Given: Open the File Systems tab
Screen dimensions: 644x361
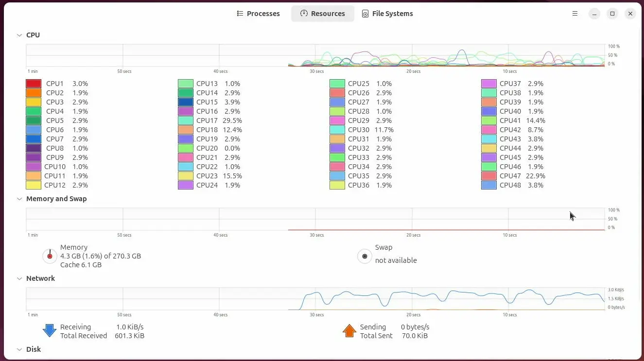Looking at the screenshot, I should point(387,14).
